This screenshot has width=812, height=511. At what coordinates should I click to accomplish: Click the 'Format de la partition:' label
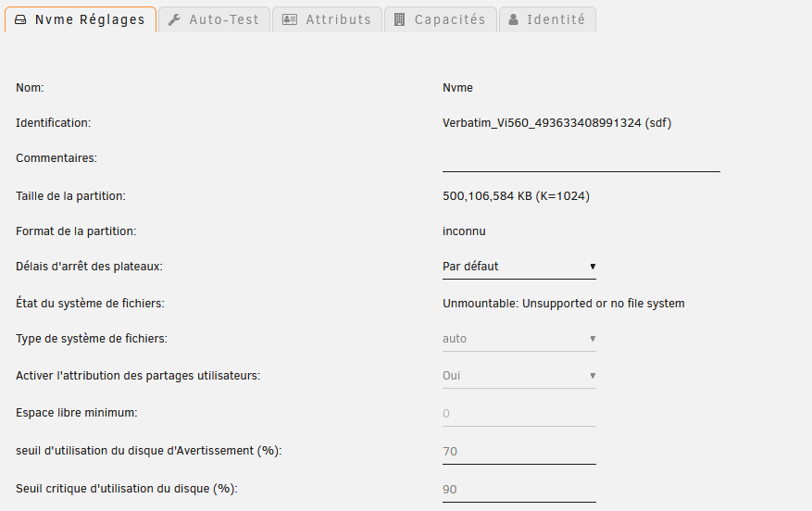[76, 231]
